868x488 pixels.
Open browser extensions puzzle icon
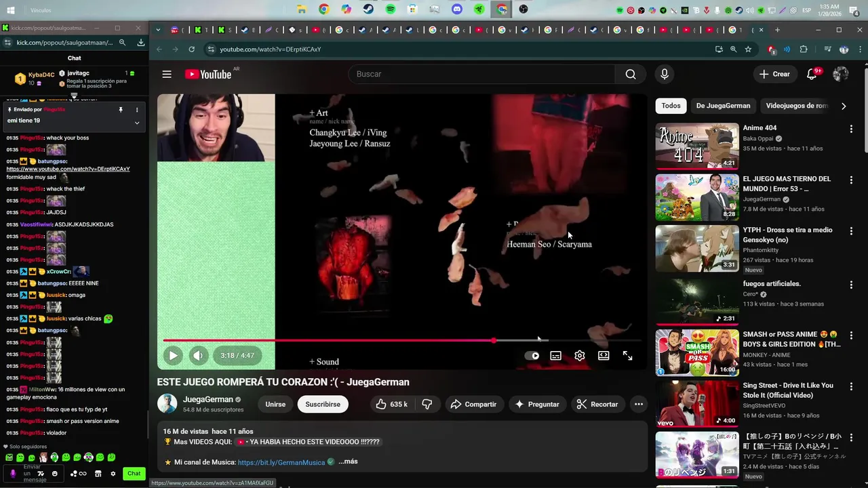click(804, 49)
